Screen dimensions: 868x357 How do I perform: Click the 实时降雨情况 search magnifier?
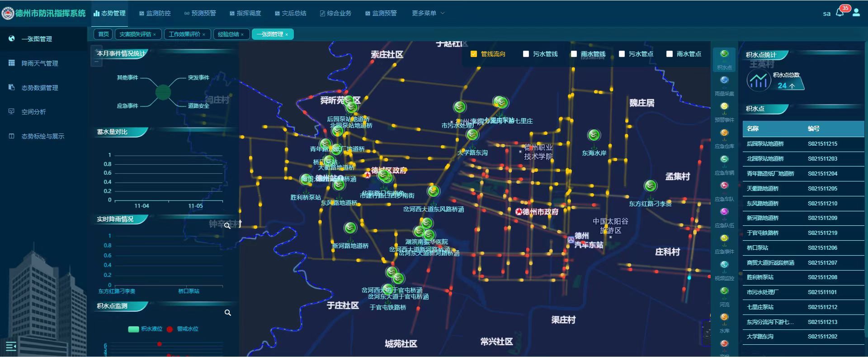[x=227, y=225]
